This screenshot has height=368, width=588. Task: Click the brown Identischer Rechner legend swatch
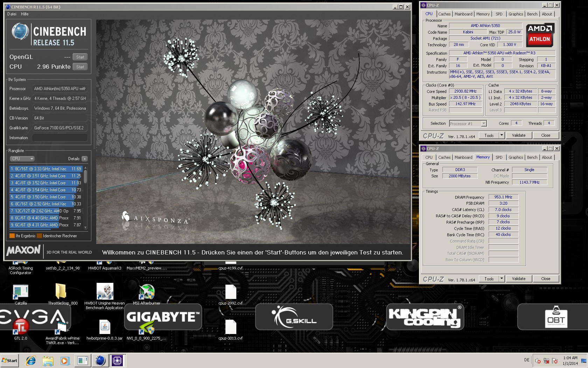pyautogui.click(x=39, y=236)
